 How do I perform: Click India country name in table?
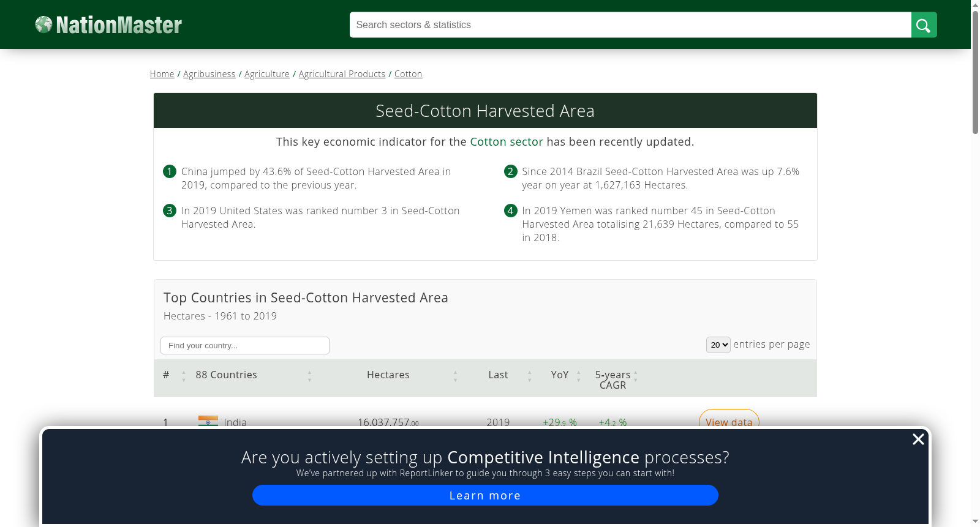pos(235,422)
